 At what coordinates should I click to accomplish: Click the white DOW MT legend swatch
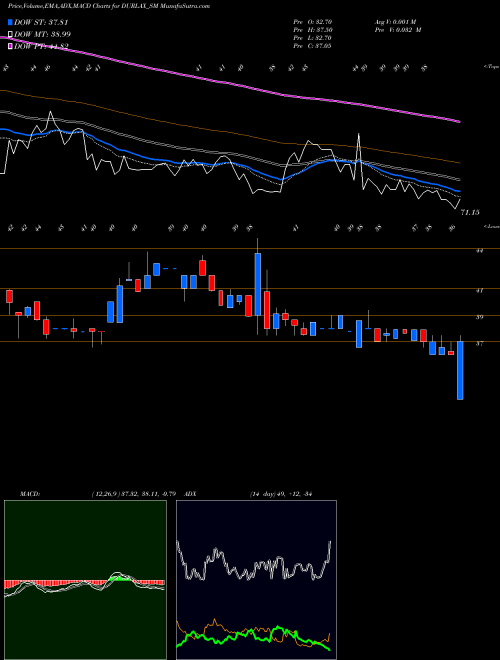pyautogui.click(x=11, y=35)
